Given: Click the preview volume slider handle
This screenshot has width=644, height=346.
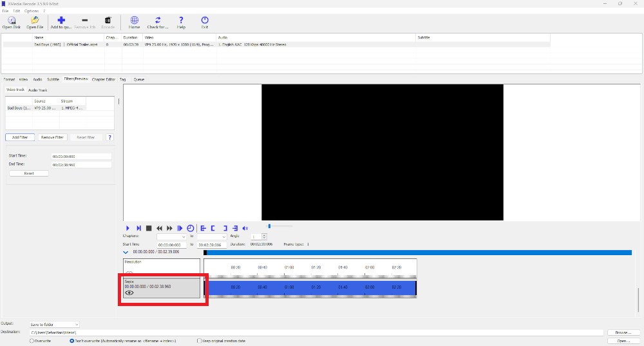Looking at the screenshot, I should pyautogui.click(x=269, y=226).
